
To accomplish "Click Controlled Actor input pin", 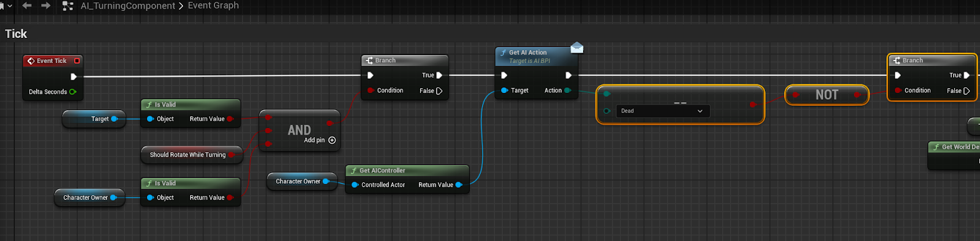I will (x=355, y=185).
